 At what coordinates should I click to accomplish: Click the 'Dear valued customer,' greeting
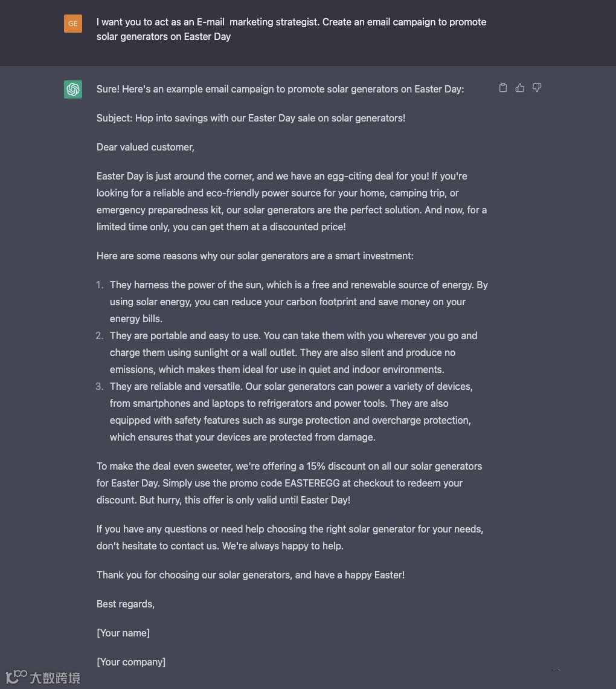pos(146,147)
